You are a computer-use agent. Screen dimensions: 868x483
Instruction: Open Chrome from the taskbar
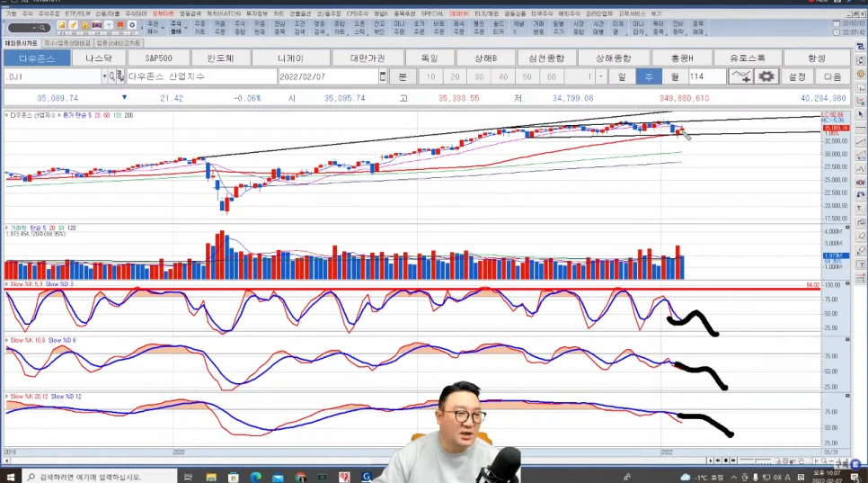coord(300,477)
